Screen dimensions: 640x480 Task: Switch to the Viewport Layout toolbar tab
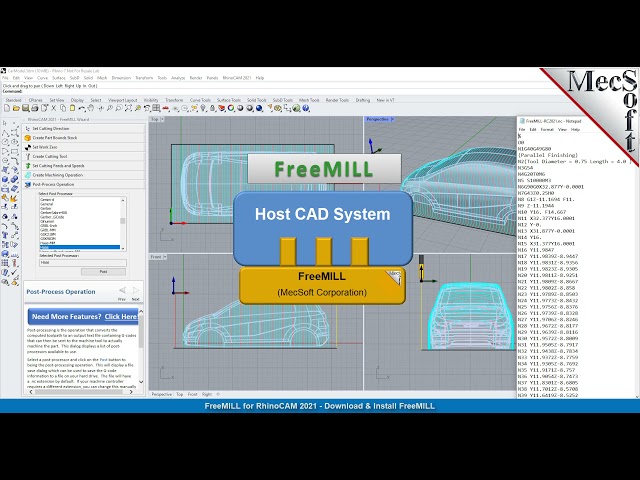[x=122, y=100]
